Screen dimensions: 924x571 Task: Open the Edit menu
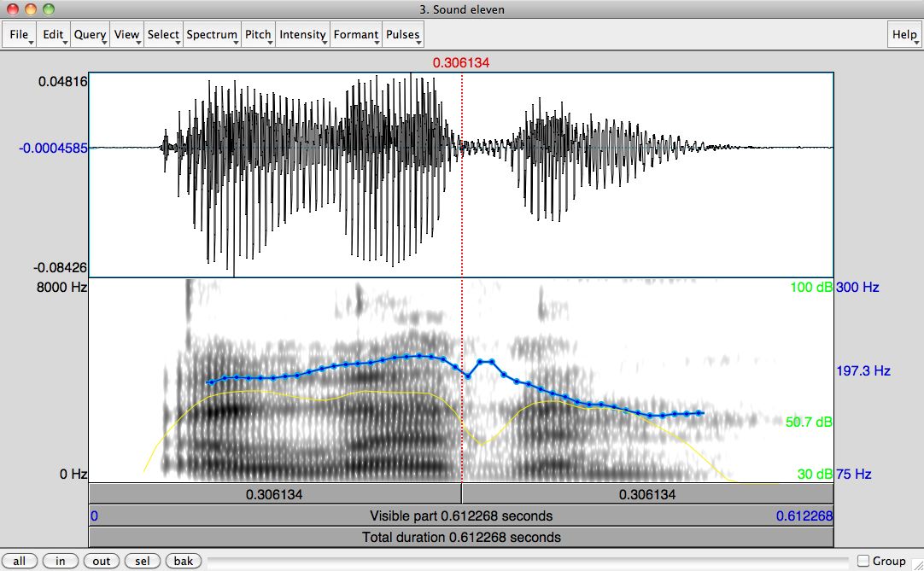point(54,35)
